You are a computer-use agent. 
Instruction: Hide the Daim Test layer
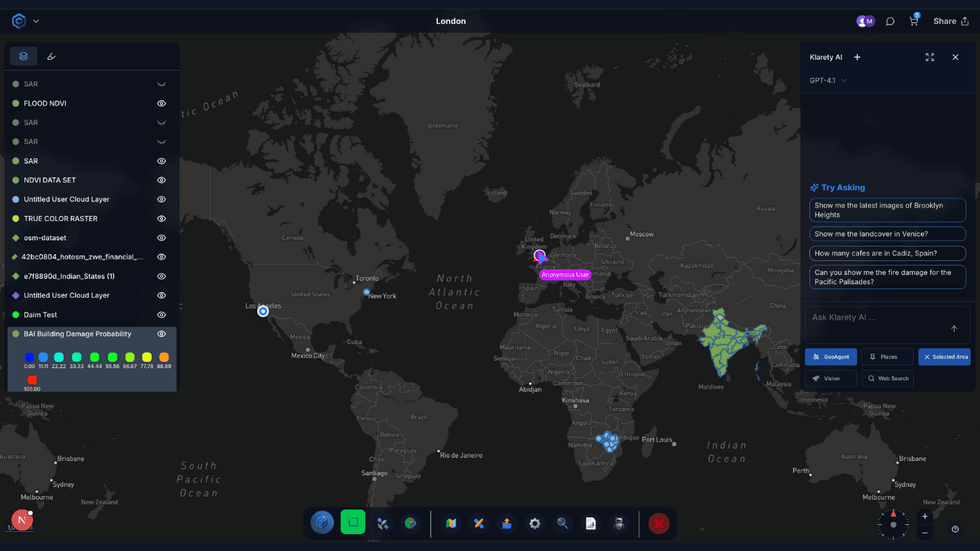[x=162, y=315]
